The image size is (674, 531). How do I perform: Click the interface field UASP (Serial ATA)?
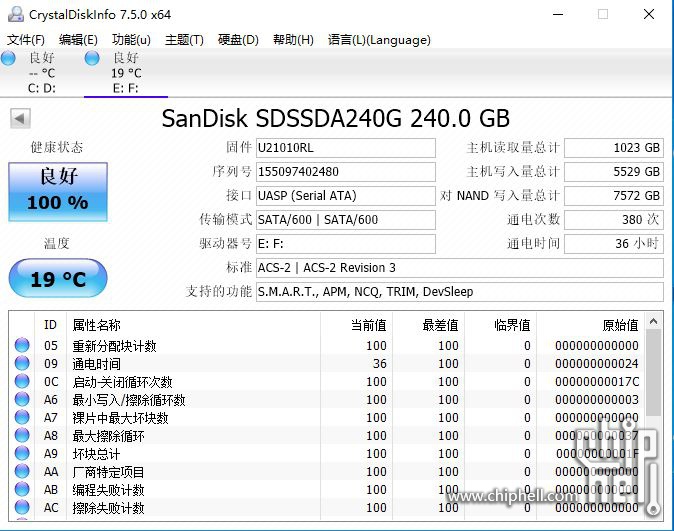click(x=346, y=196)
